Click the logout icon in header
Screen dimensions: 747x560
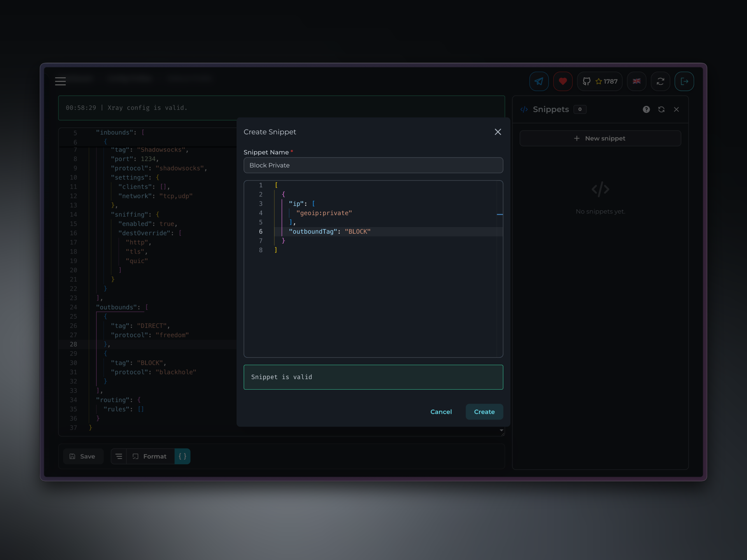click(684, 81)
